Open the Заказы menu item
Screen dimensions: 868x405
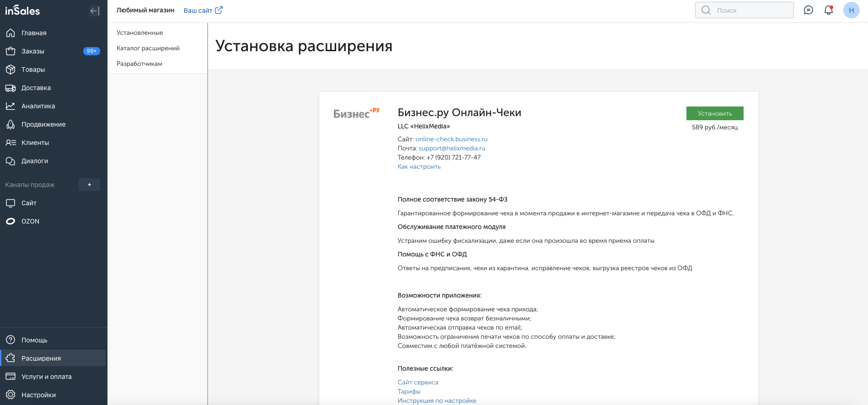tap(53, 51)
